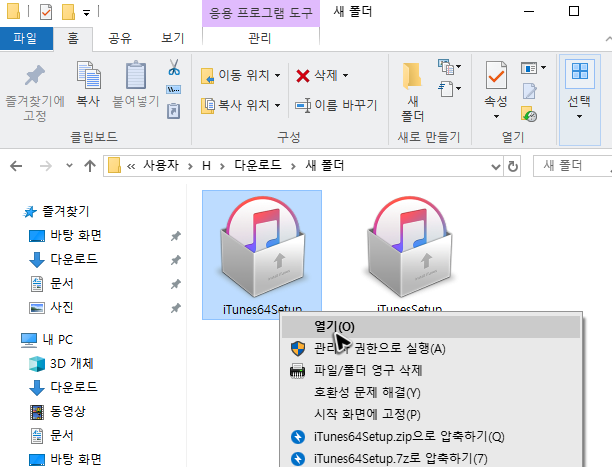Collapse the ribbon with chevron
This screenshot has width=612, height=467.
[608, 39]
